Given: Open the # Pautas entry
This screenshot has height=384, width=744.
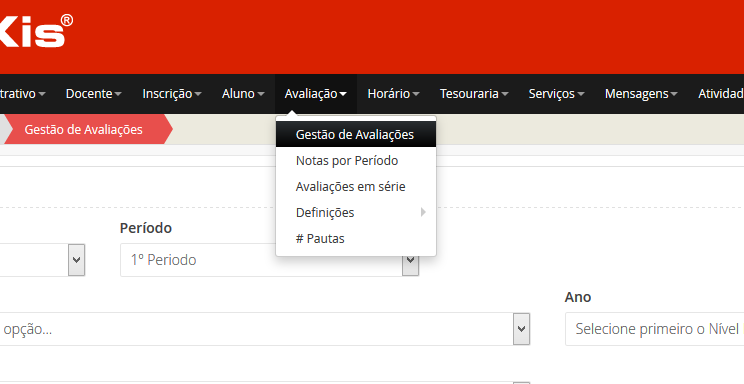Looking at the screenshot, I should pos(356,238).
